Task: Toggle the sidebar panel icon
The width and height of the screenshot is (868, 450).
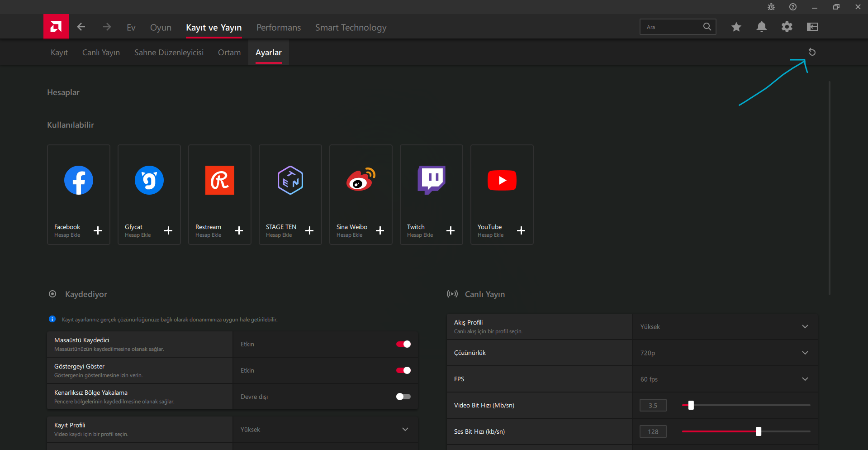Action: click(x=812, y=27)
